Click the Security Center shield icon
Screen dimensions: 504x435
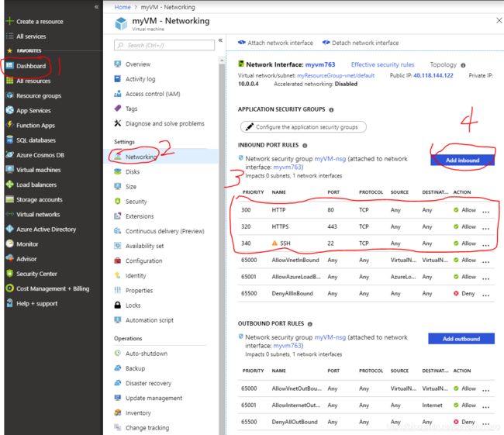pos(9,273)
